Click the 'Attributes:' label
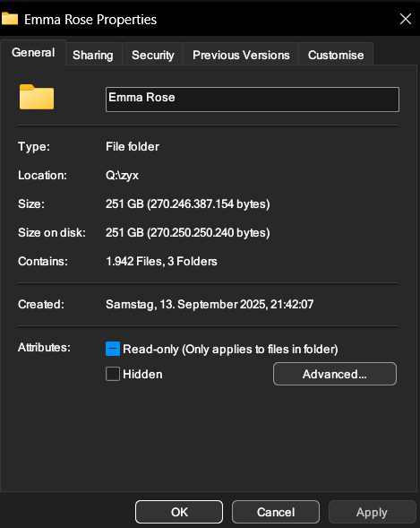Screen dimensions: 420x528 point(45,348)
